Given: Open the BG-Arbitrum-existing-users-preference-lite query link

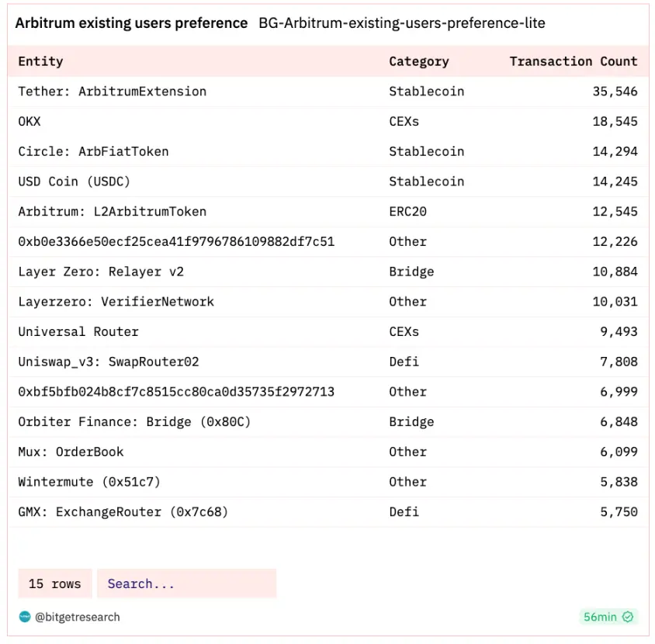Looking at the screenshot, I should click(402, 23).
